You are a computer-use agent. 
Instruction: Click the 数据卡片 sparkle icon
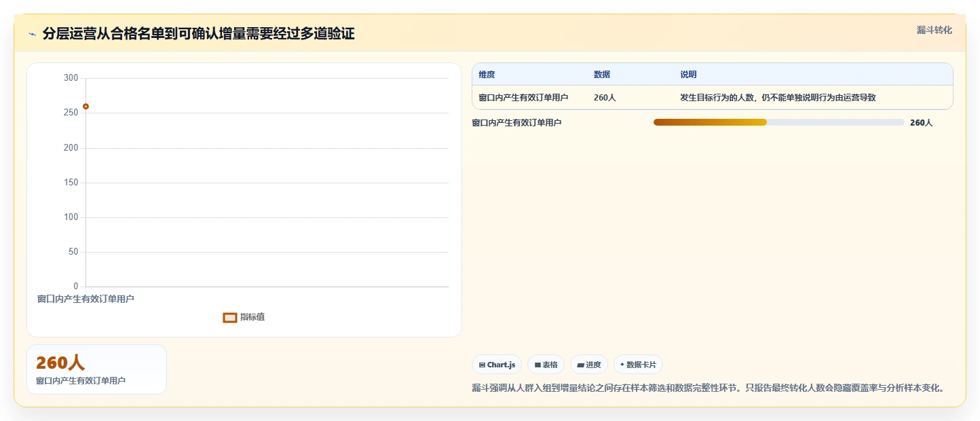[622, 365]
